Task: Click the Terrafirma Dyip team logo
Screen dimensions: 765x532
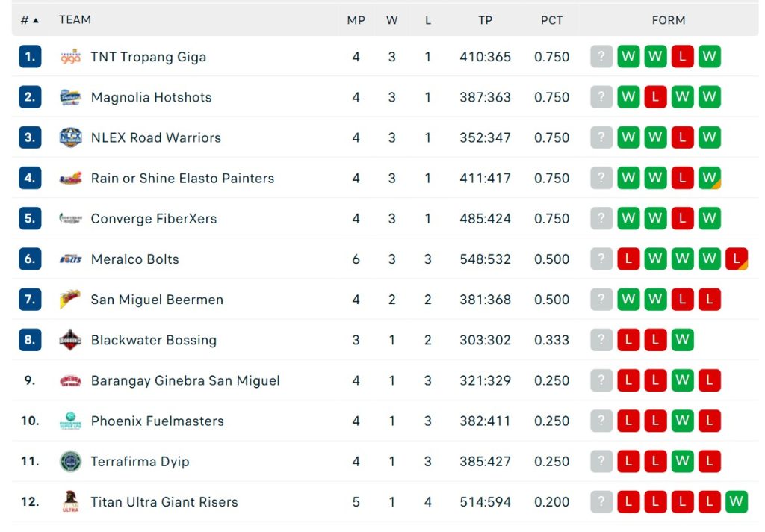Action: [70, 461]
